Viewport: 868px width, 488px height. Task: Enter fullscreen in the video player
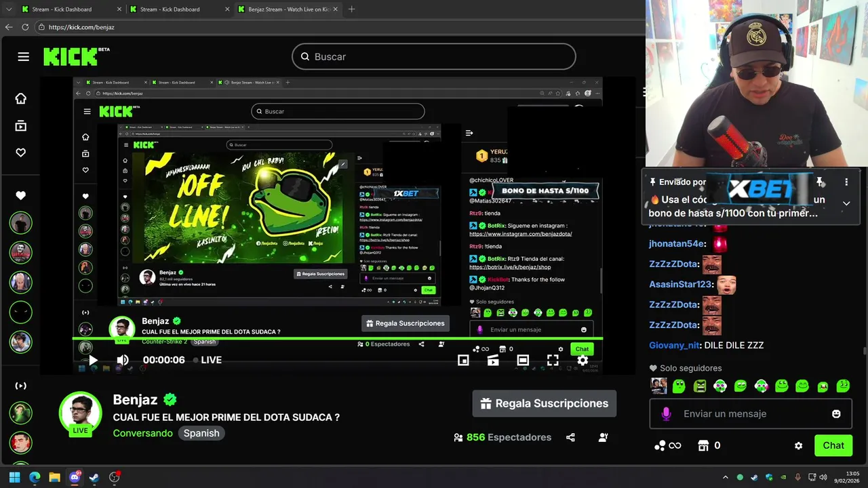553,361
